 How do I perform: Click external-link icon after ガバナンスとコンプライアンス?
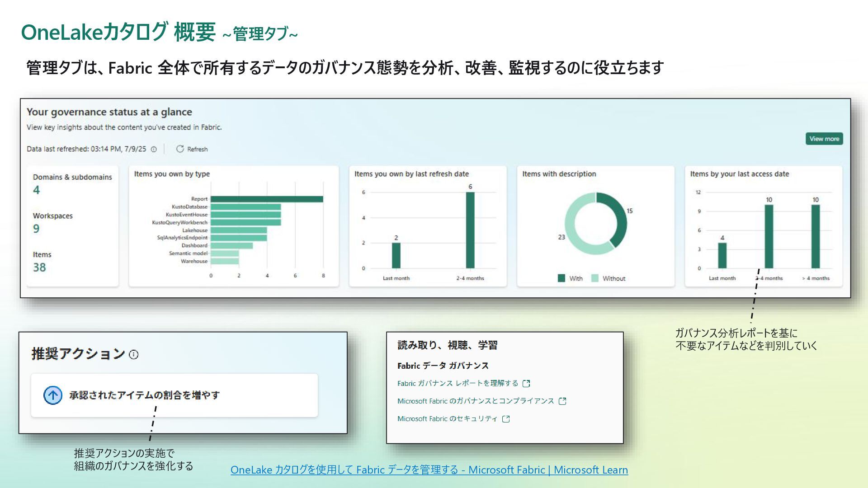pos(562,401)
